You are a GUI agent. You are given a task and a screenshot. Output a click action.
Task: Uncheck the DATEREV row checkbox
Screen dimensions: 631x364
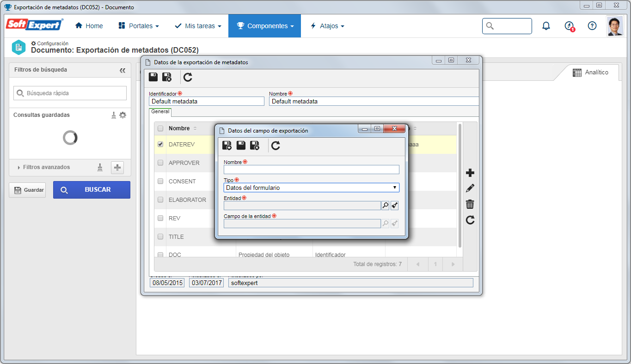[160, 144]
